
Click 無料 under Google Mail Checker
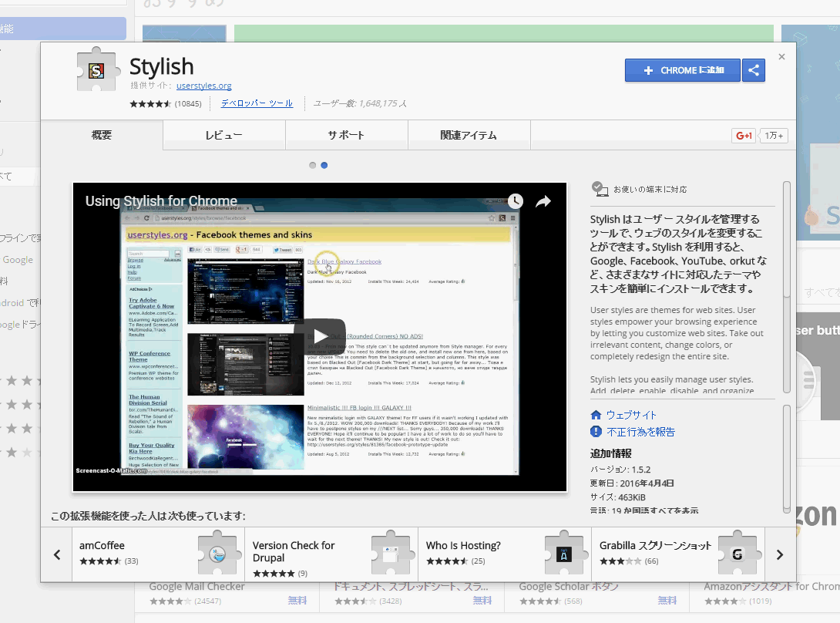pyautogui.click(x=297, y=601)
